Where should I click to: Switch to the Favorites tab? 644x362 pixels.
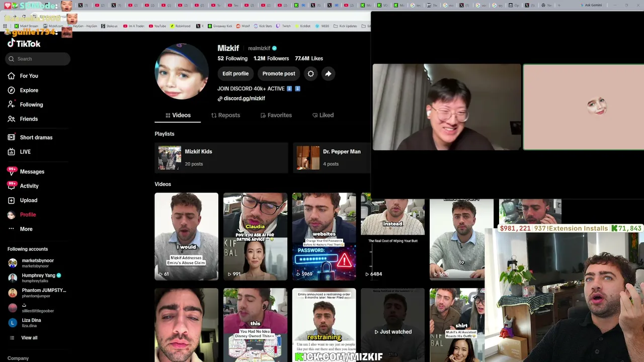(276, 115)
